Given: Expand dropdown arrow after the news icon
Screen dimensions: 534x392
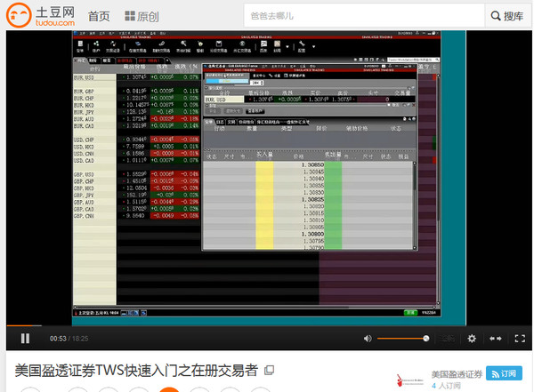Looking at the screenshot, I should tap(287, 46).
